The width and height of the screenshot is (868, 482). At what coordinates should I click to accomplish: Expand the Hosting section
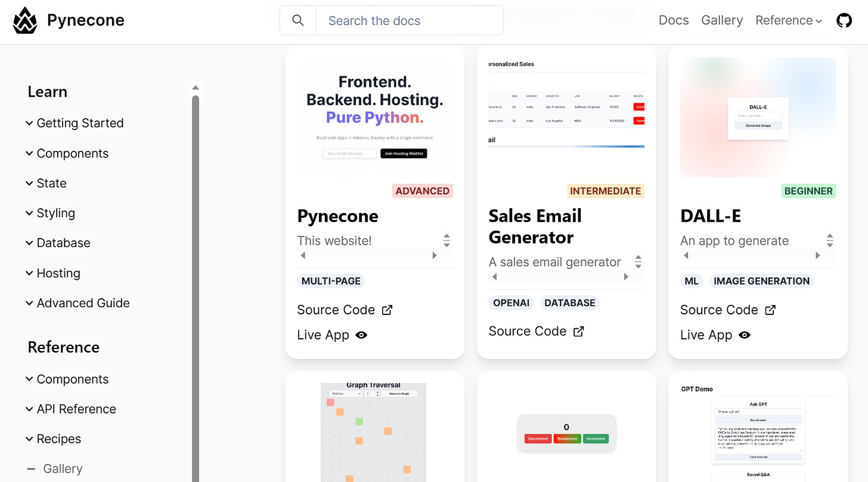click(x=52, y=273)
